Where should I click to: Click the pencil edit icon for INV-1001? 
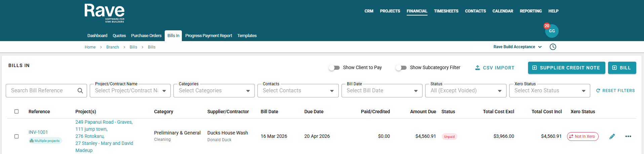pos(612,136)
